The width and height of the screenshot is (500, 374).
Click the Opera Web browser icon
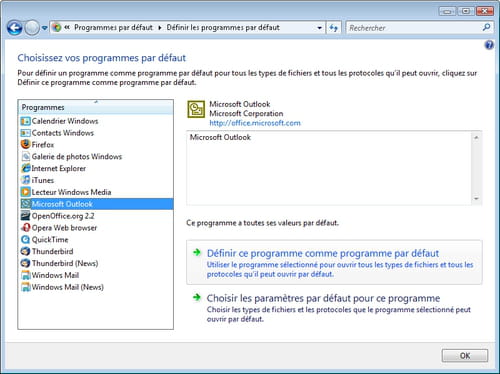(26, 228)
